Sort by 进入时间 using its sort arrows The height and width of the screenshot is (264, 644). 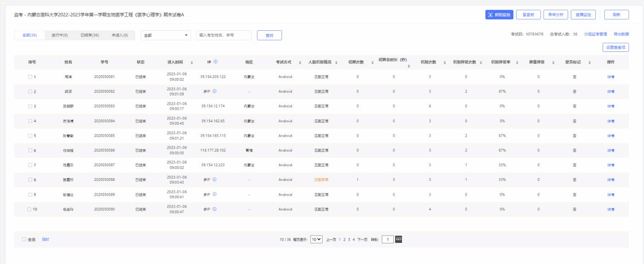click(192, 62)
